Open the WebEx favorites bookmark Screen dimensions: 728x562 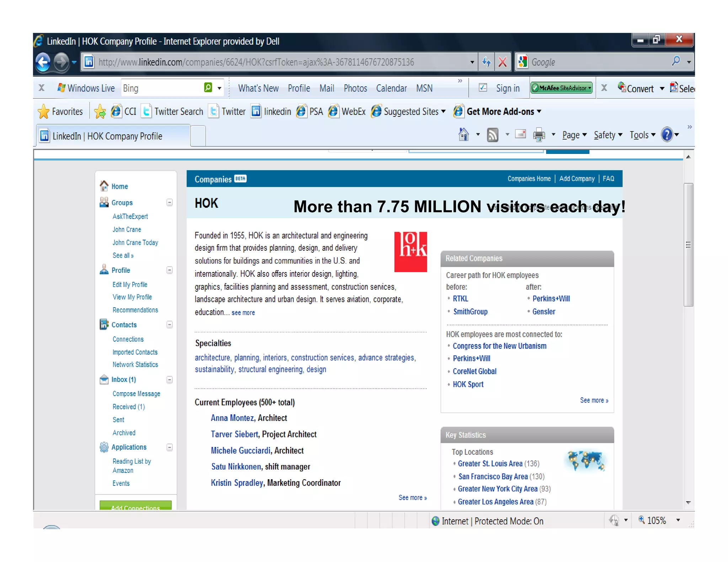click(347, 112)
